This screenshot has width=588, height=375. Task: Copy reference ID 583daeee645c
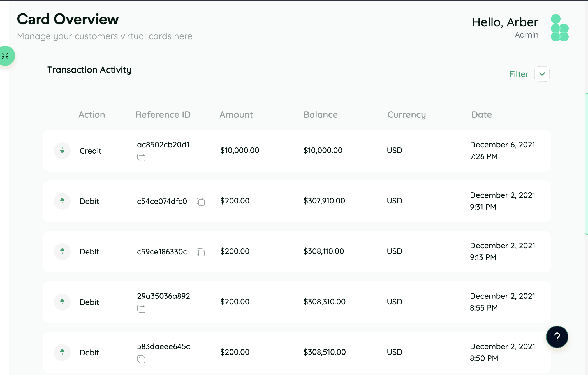(x=141, y=359)
